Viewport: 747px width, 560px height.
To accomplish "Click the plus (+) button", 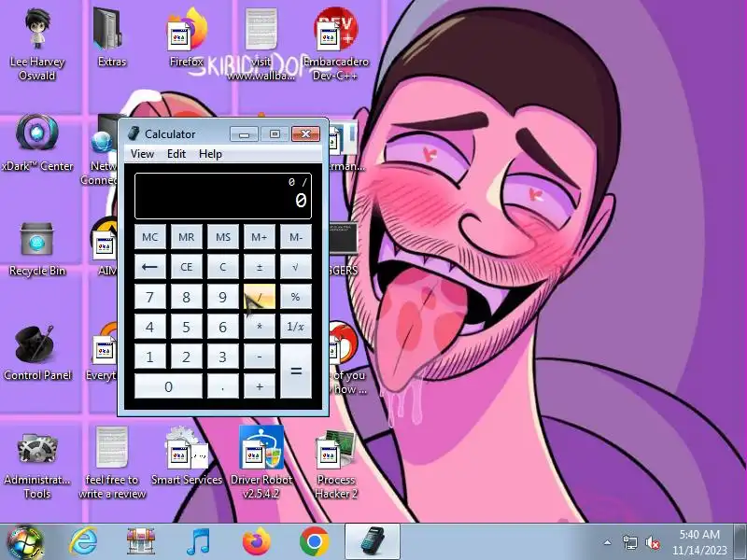I will 260,386.
